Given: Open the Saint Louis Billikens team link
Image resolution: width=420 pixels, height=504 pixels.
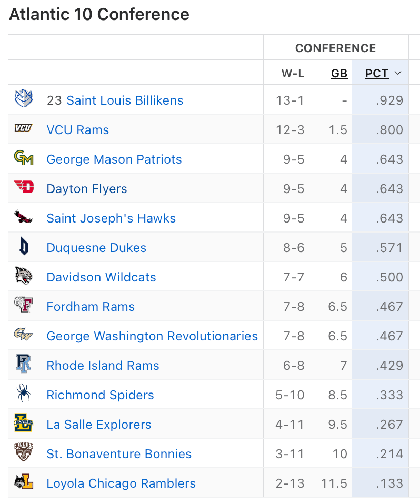Looking at the screenshot, I should (x=125, y=100).
